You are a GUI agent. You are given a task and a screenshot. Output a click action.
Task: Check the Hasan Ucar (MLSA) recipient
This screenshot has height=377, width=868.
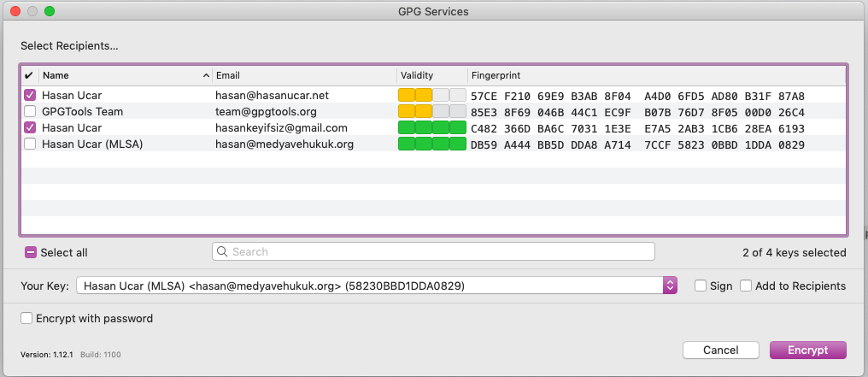click(30, 144)
